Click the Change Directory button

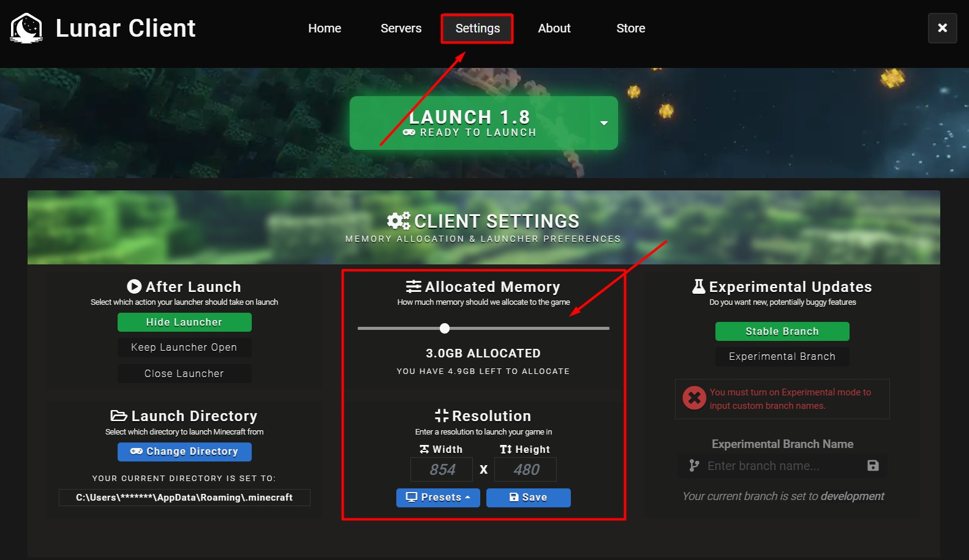point(184,452)
